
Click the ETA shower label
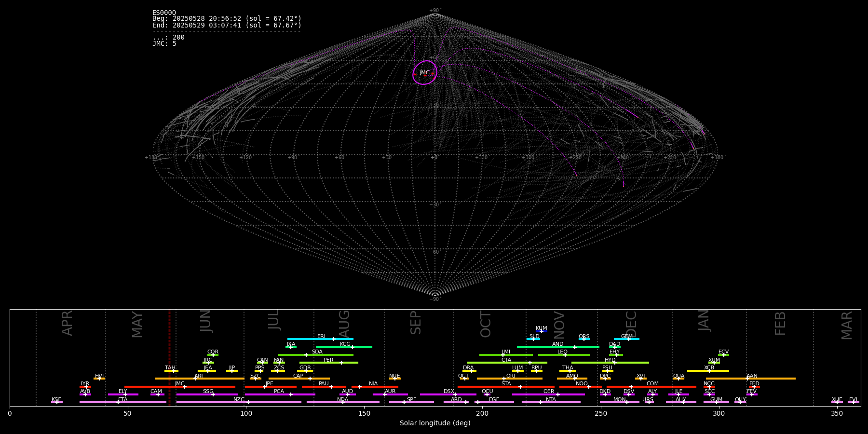coord(123,400)
